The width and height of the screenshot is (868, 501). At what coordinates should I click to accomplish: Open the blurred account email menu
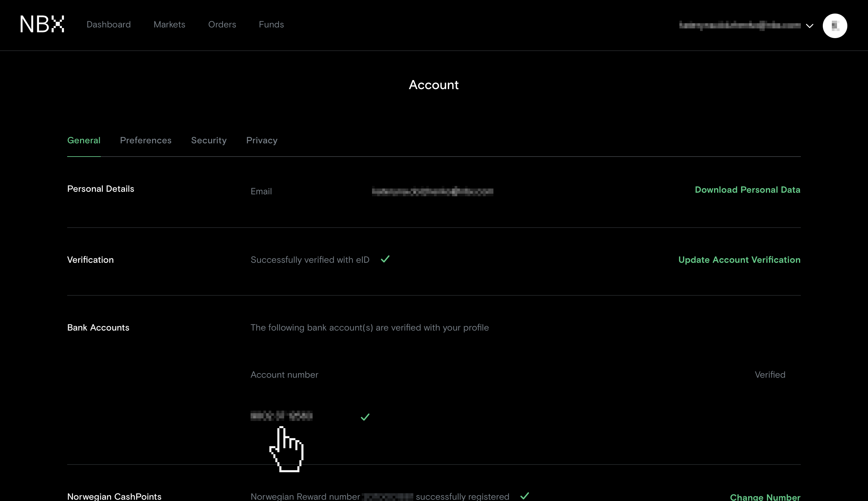(740, 25)
